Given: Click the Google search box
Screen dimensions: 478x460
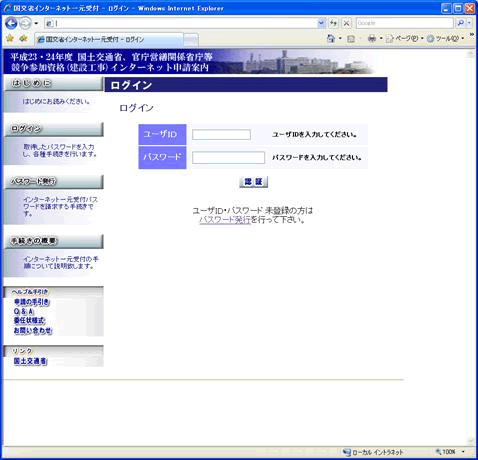Looking at the screenshot, I should (404, 23).
